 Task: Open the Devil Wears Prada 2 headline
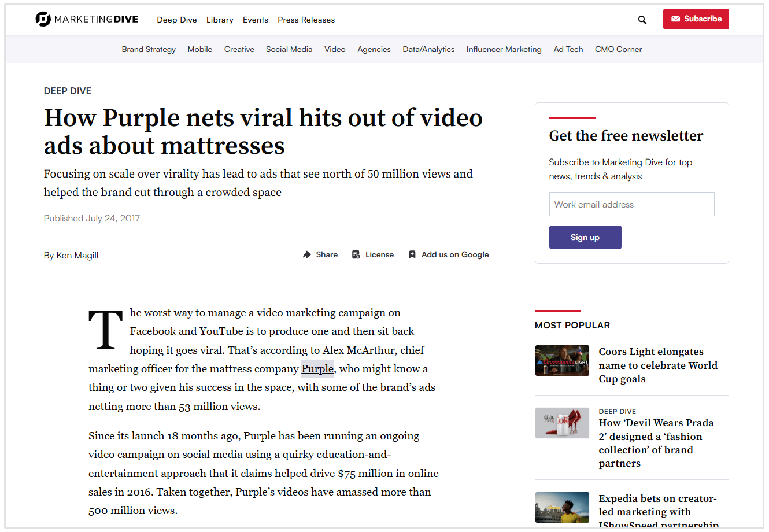pos(656,443)
